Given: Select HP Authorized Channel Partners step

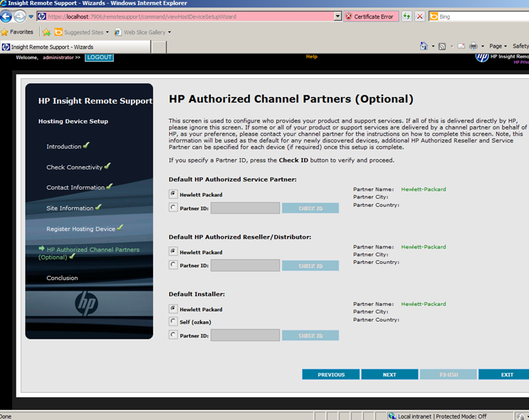Looking at the screenshot, I should click(89, 253).
